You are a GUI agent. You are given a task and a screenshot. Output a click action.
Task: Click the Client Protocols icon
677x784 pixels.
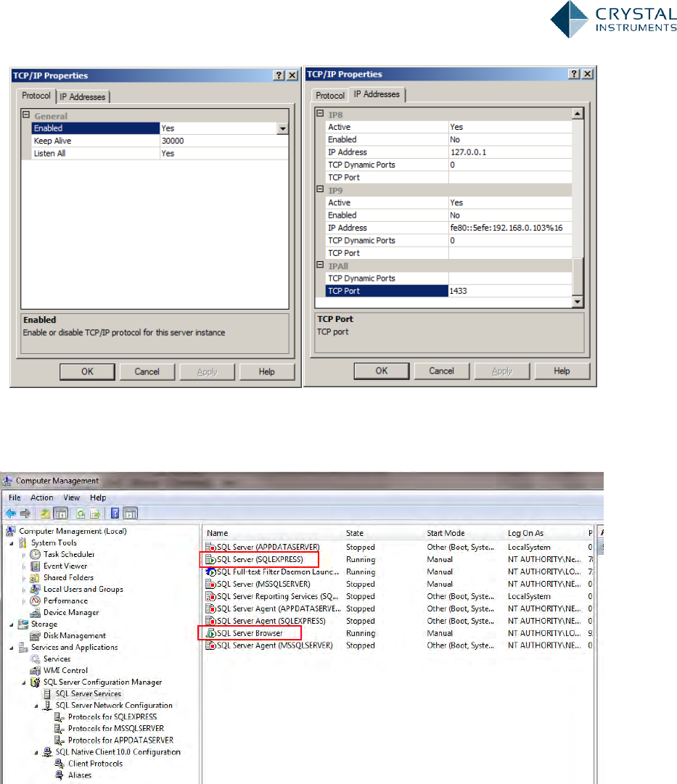point(60,764)
